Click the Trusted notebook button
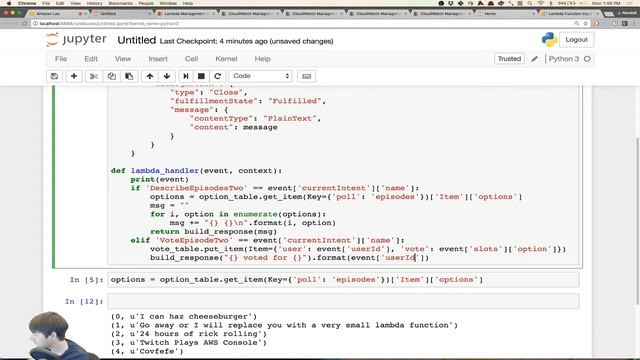640x360 pixels. pos(509,59)
